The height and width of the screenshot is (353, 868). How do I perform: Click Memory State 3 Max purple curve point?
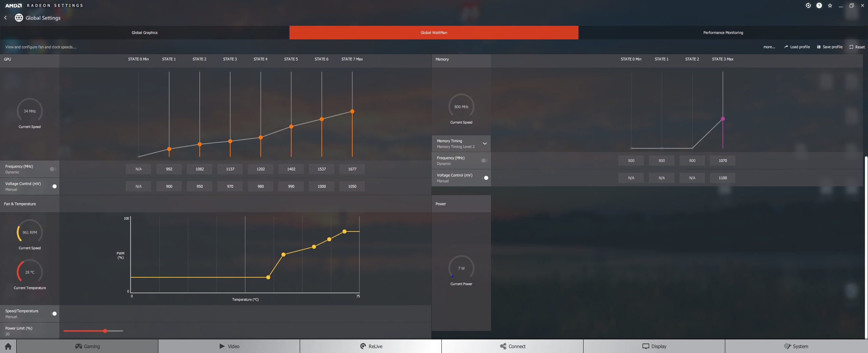click(723, 119)
